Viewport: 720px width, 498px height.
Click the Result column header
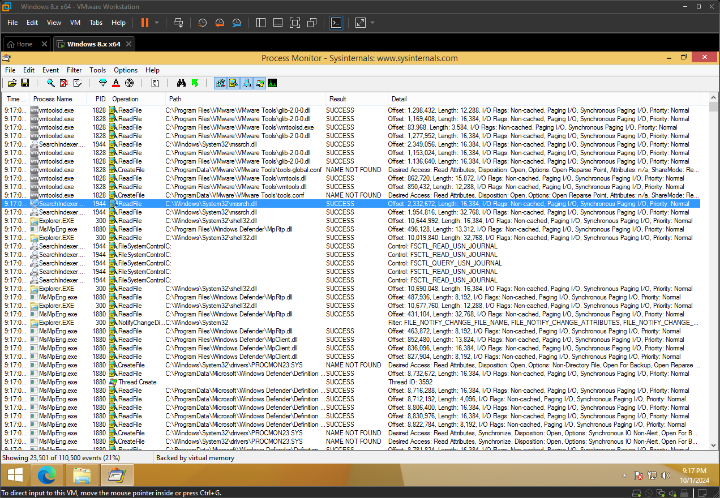click(x=357, y=99)
